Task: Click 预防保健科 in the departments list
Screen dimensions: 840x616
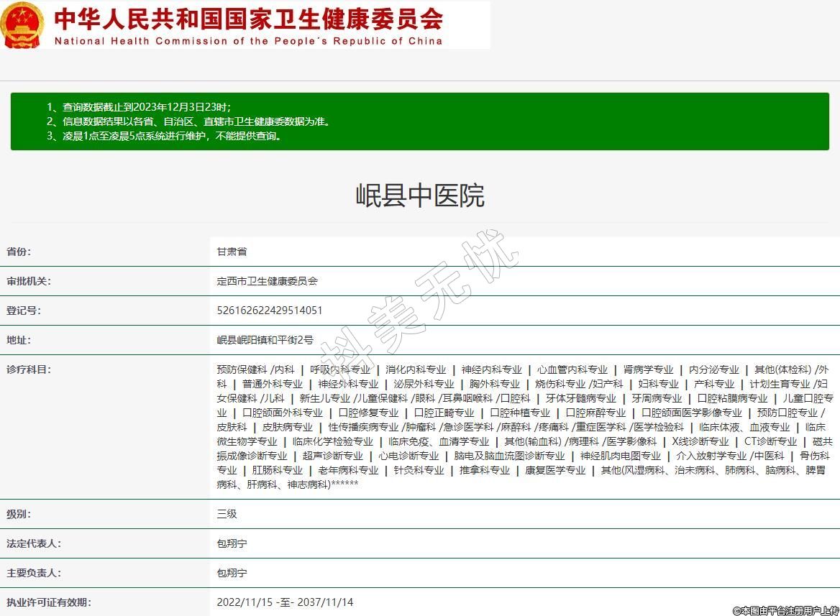Action: coord(242,369)
